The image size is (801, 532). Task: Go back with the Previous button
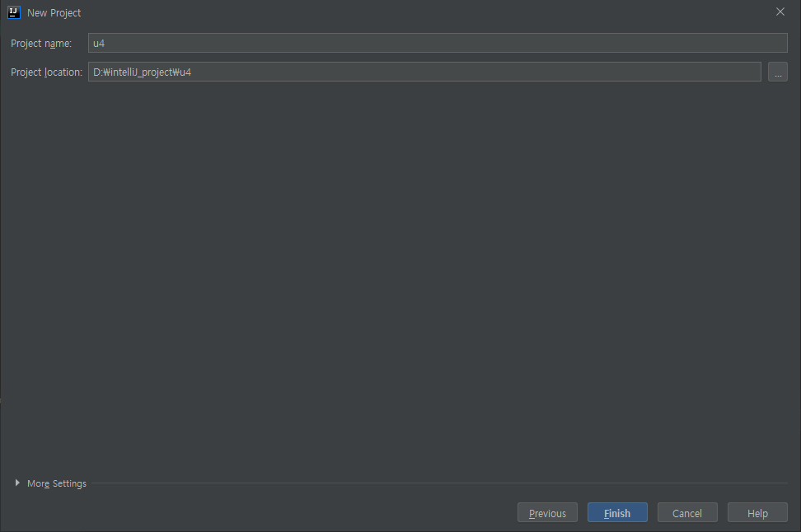click(547, 512)
